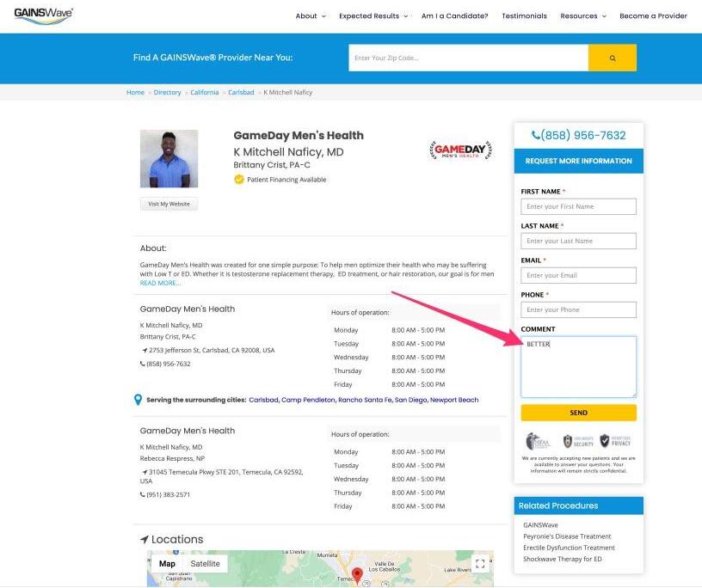Expand the About menu chevron
The image size is (702, 588).
323,16
